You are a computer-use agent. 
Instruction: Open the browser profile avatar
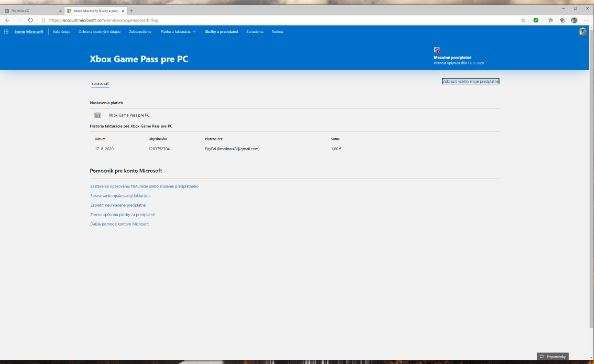pyautogui.click(x=574, y=20)
